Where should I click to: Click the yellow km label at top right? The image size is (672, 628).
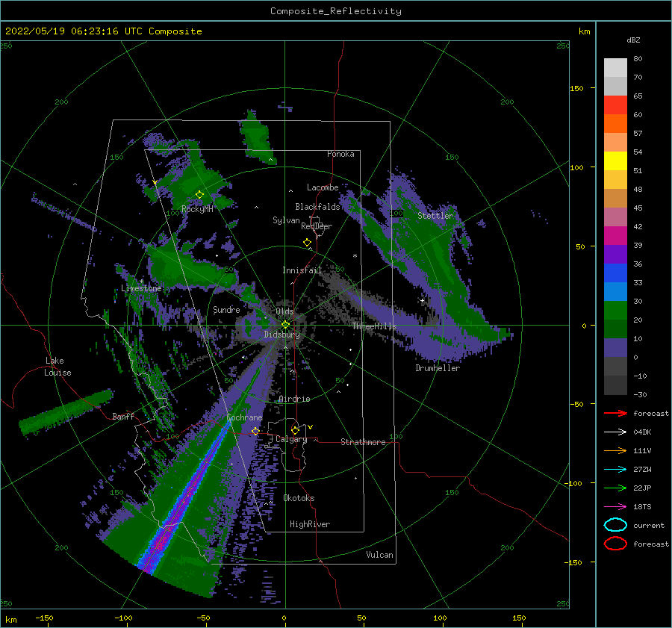click(x=584, y=31)
